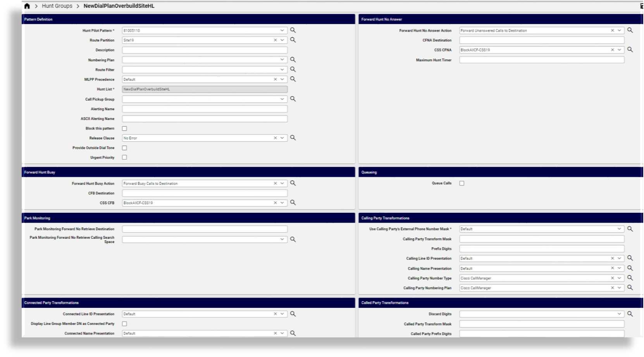The height and width of the screenshot is (357, 644).
Task: Clear the CSS CFNA selection
Action: [x=613, y=50]
